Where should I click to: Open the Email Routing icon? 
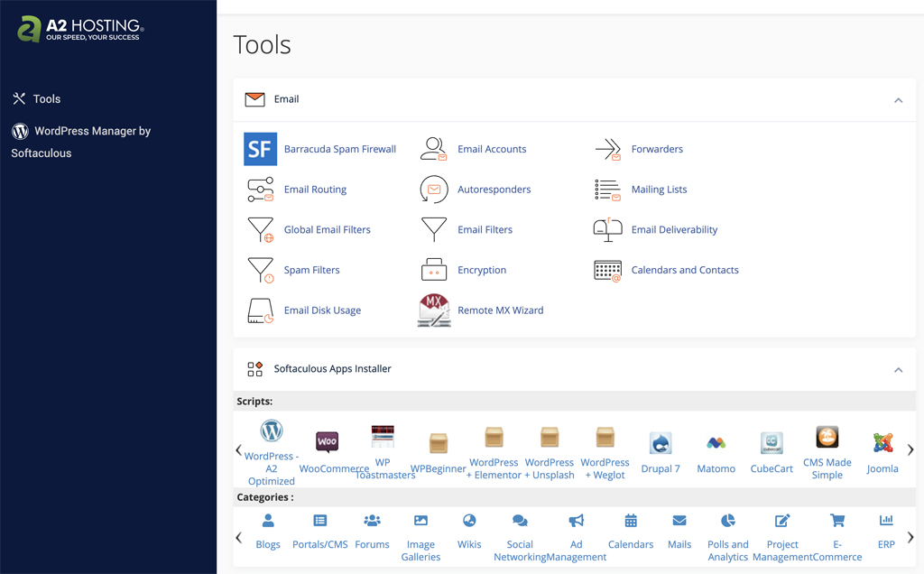pos(260,190)
